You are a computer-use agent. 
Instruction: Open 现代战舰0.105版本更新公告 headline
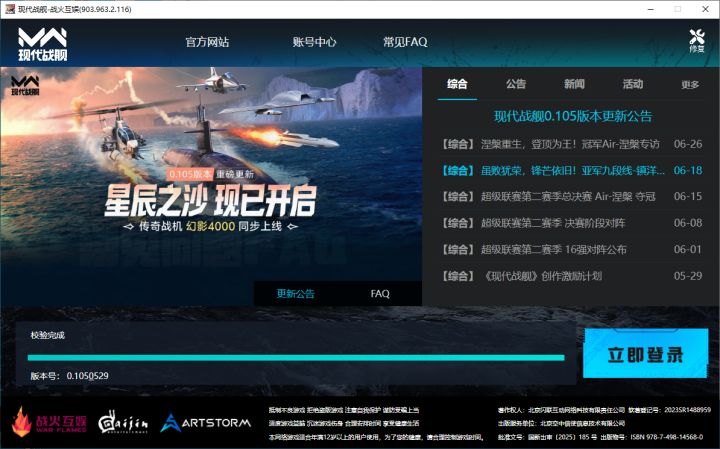[x=573, y=116]
